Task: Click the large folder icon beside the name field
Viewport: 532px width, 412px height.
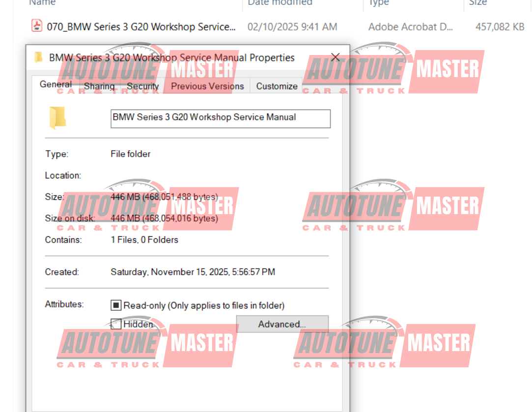Action: [57, 118]
